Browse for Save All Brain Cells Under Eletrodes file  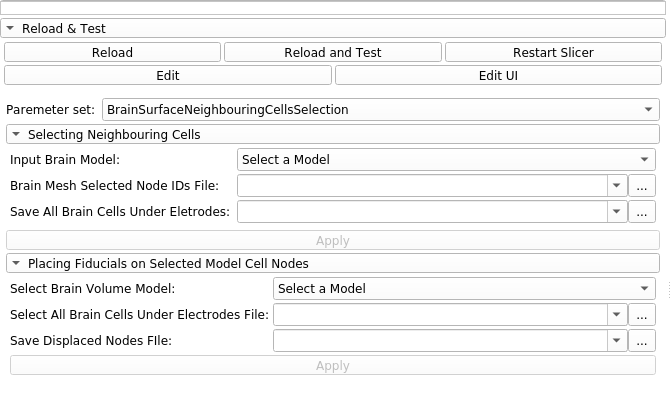click(641, 211)
